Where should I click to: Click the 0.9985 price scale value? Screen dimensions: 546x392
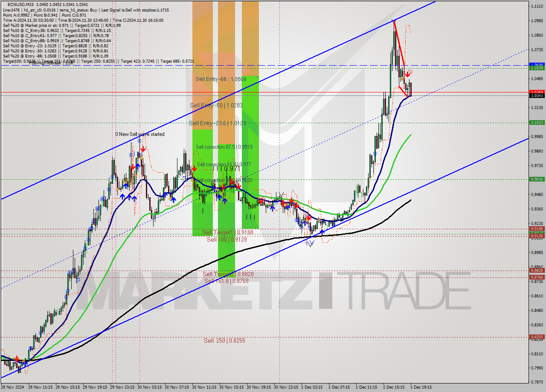point(537,137)
